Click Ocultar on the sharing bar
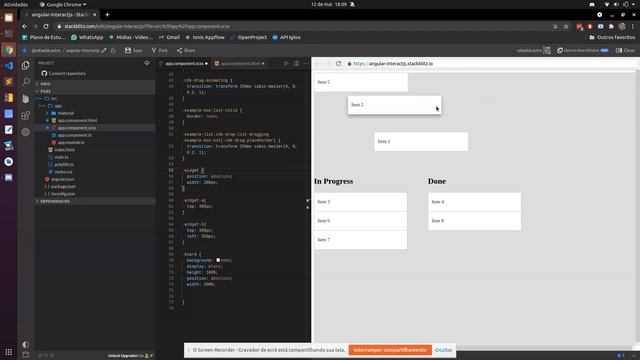The height and width of the screenshot is (360, 640). click(x=443, y=350)
